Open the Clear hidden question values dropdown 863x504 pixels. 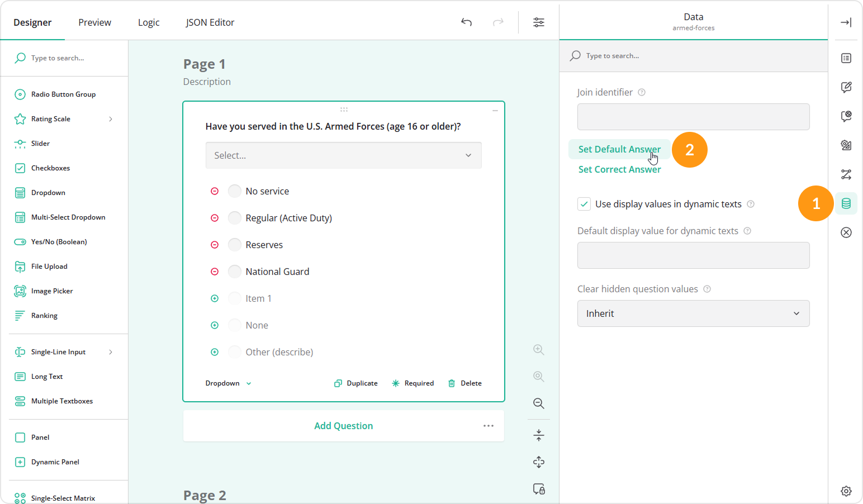(x=693, y=313)
